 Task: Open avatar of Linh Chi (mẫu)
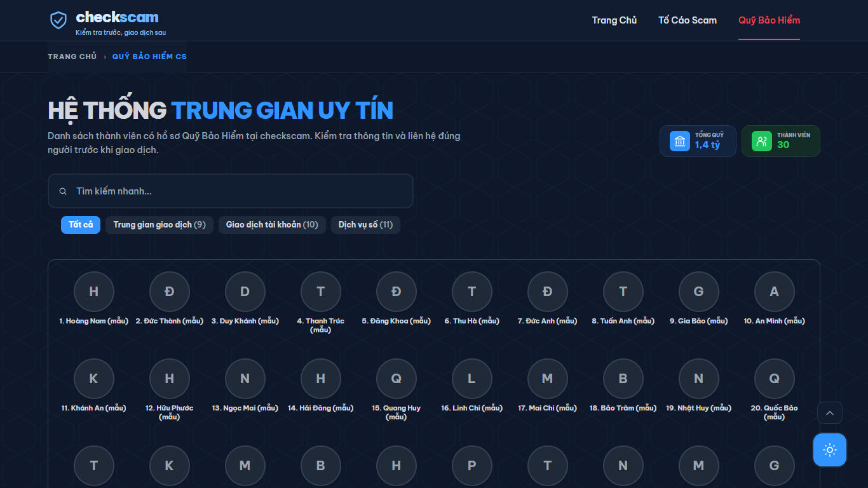471,379
